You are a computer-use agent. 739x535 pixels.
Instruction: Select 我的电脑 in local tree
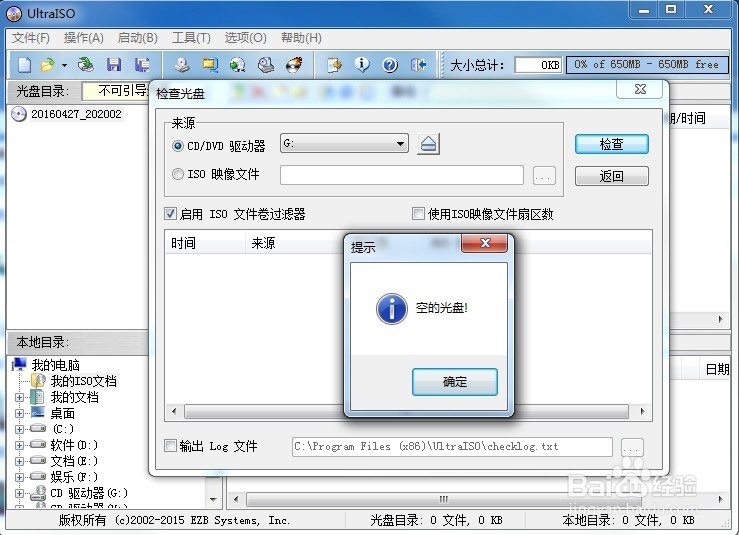[x=55, y=365]
